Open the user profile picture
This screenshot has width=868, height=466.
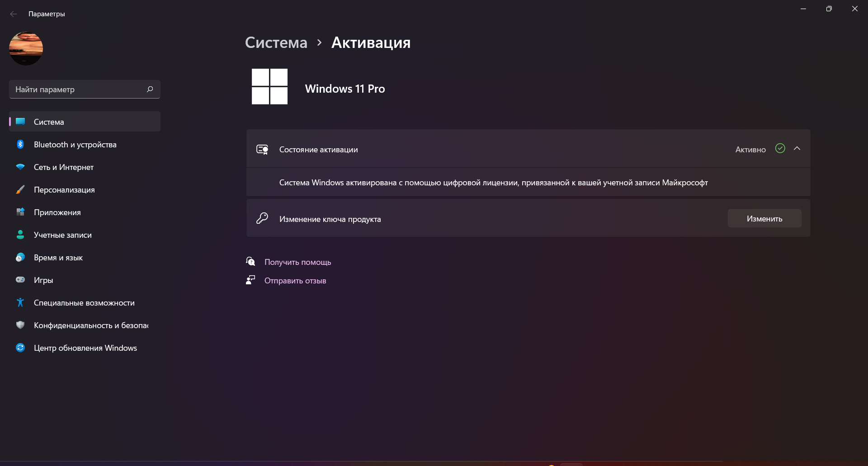26,48
